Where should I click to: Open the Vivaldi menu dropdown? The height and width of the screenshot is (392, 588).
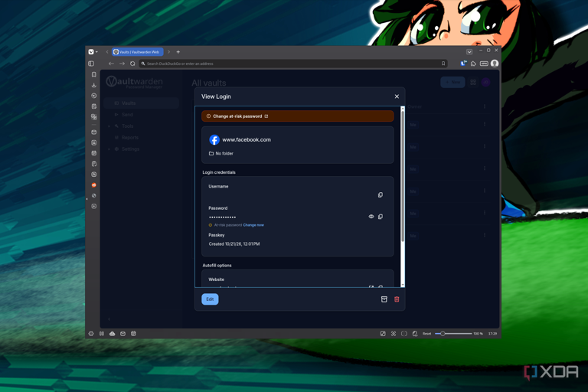93,52
